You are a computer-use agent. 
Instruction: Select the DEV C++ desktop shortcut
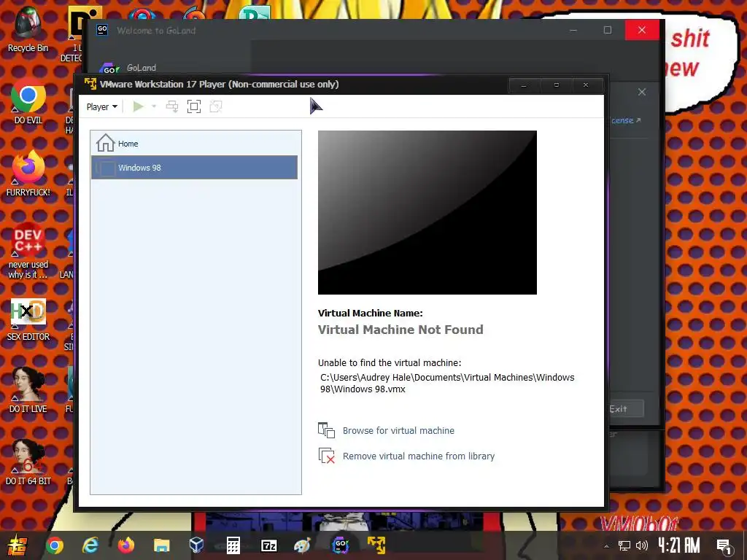coord(28,251)
